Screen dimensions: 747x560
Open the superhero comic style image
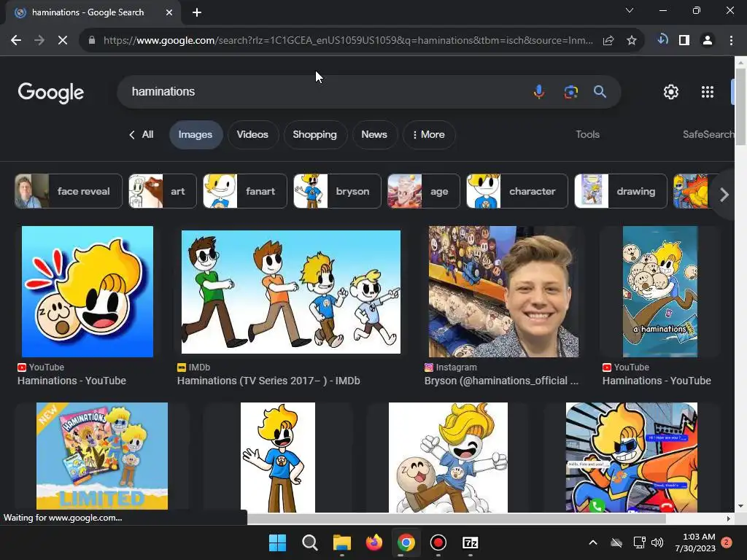click(x=631, y=457)
